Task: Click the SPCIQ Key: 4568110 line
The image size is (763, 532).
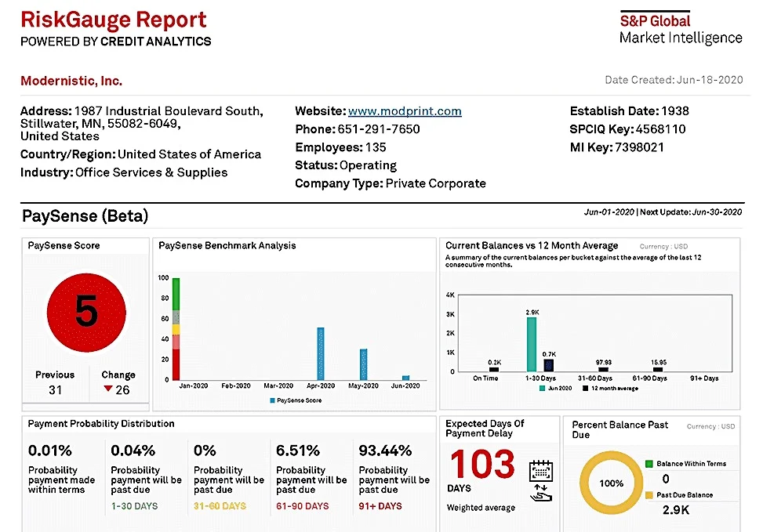Action: (627, 128)
